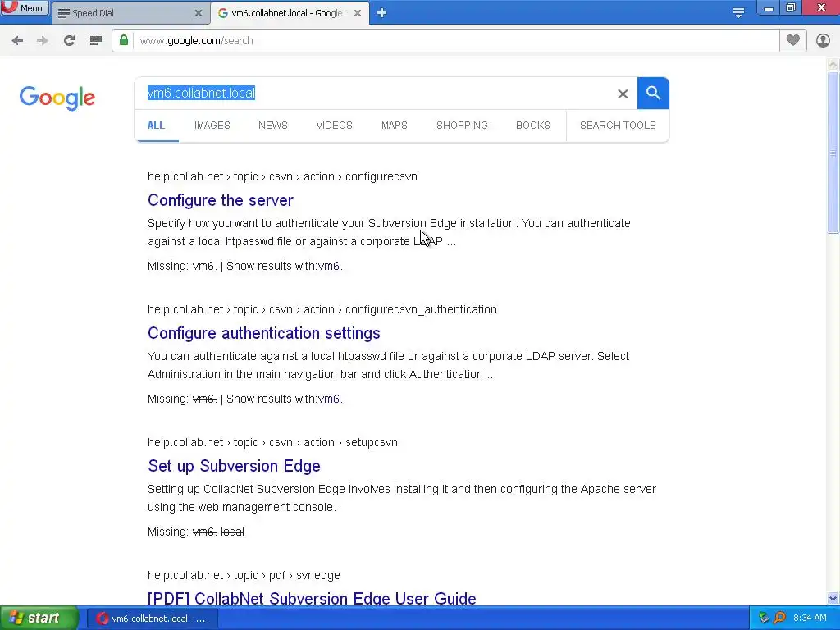The image size is (840, 630).
Task: Click the configurecsvn_authentication breadcrumb URL text
Action: (x=322, y=309)
